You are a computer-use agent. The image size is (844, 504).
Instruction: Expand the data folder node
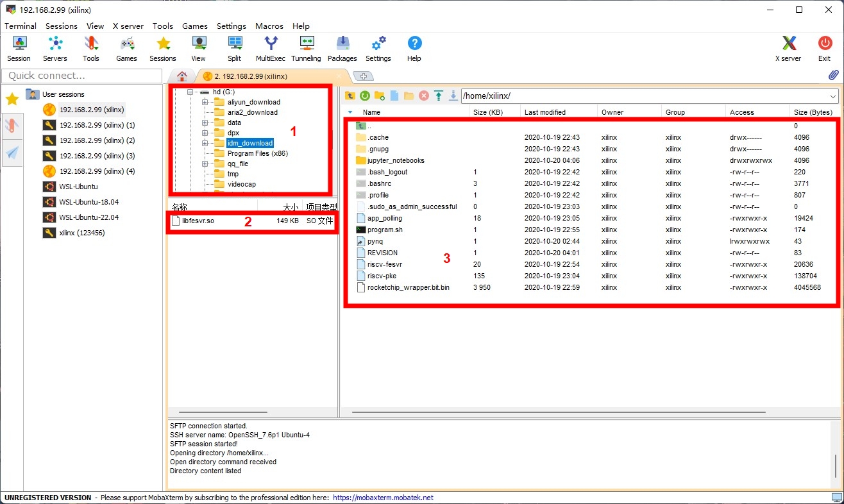tap(205, 122)
